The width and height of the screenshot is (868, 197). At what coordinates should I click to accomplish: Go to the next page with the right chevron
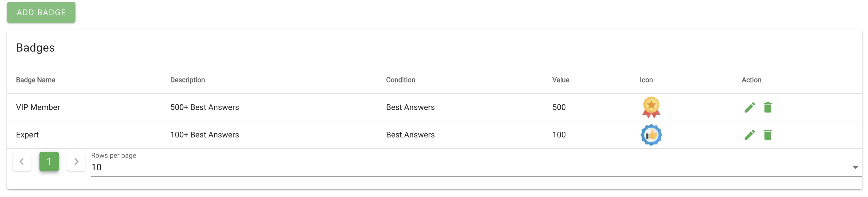[x=76, y=161]
